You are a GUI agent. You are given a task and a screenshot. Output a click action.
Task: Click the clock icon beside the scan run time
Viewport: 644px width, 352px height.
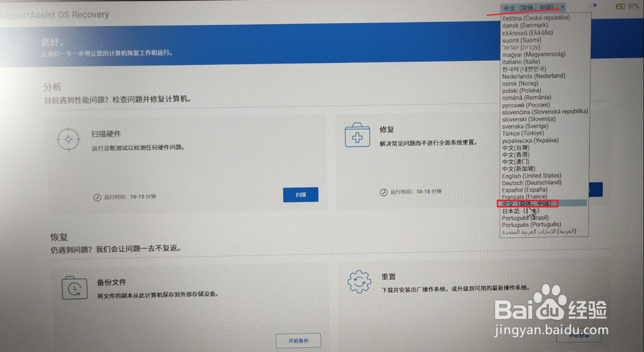(97, 197)
